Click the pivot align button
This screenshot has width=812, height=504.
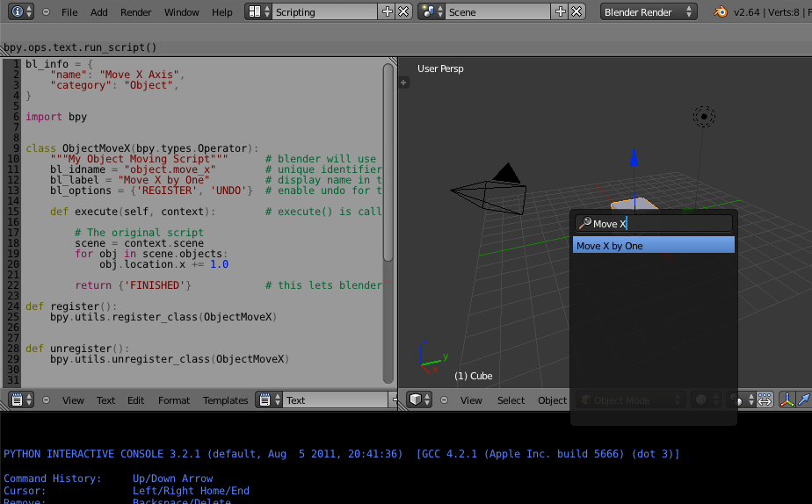click(765, 400)
